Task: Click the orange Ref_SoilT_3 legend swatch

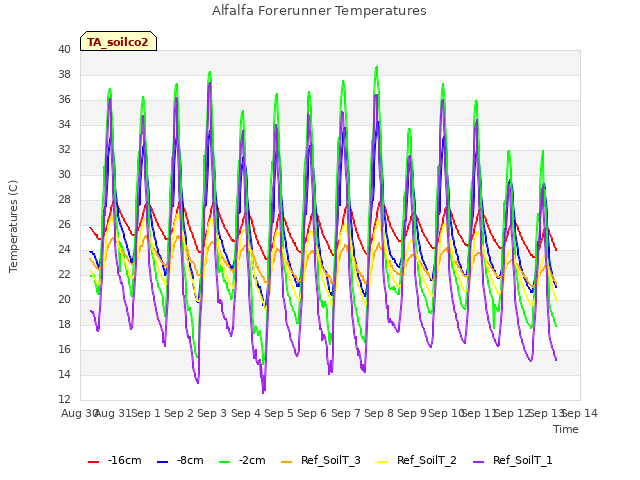Action: pos(287,462)
